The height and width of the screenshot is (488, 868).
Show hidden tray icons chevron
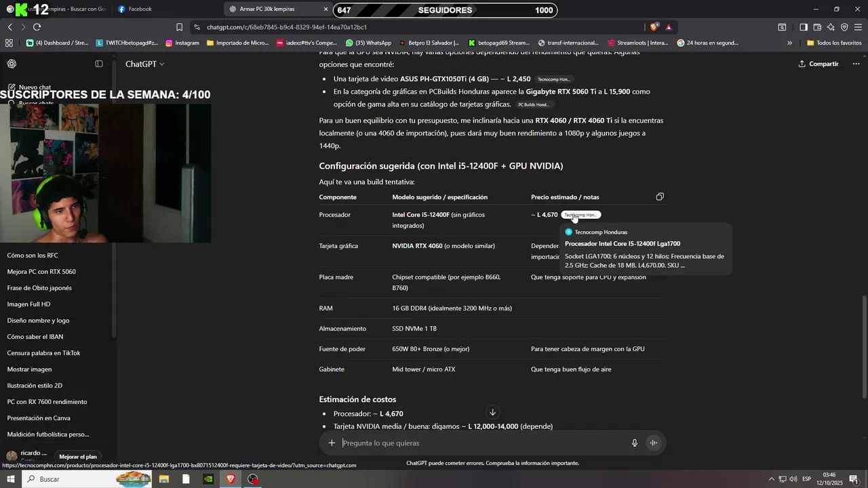tap(771, 479)
